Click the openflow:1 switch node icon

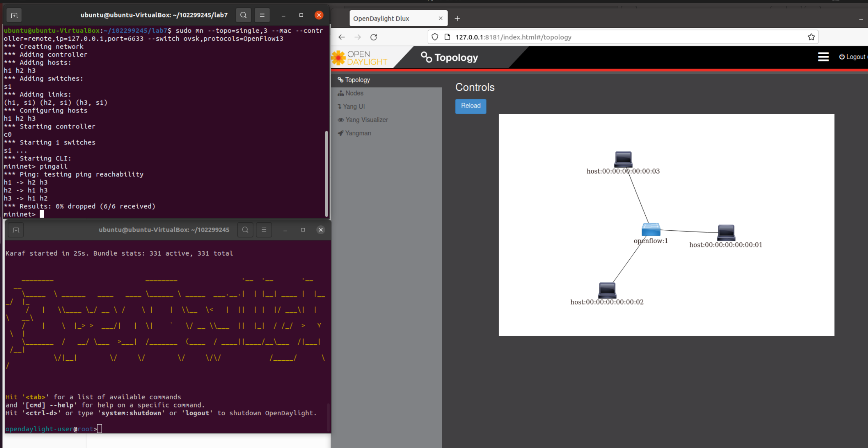click(x=651, y=230)
